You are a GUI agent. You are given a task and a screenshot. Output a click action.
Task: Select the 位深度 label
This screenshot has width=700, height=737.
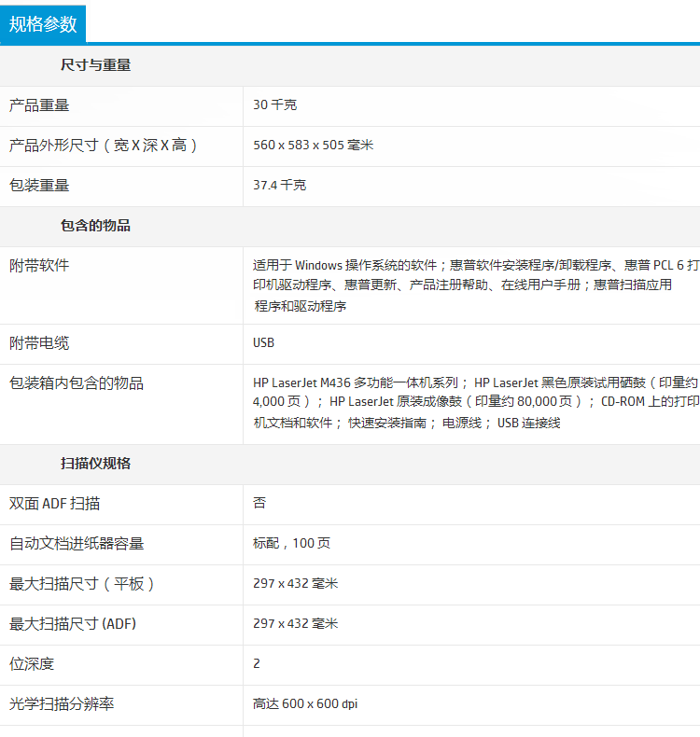pos(32,664)
